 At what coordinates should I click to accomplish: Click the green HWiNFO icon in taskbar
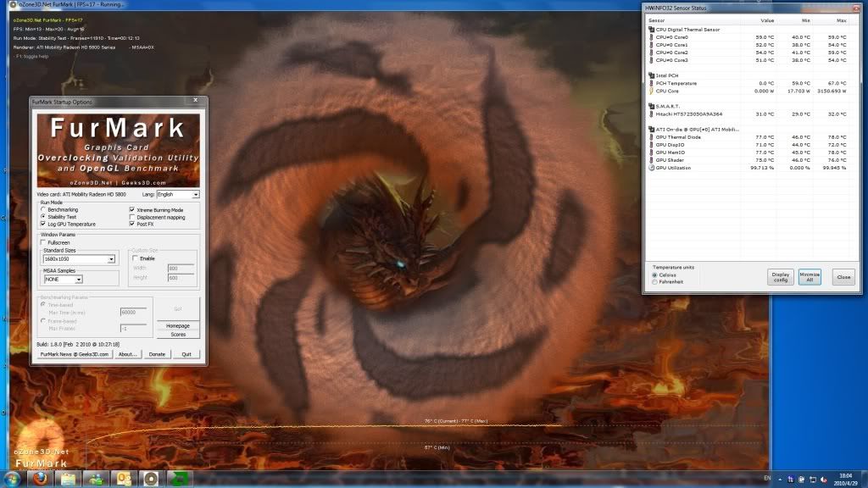[178, 479]
